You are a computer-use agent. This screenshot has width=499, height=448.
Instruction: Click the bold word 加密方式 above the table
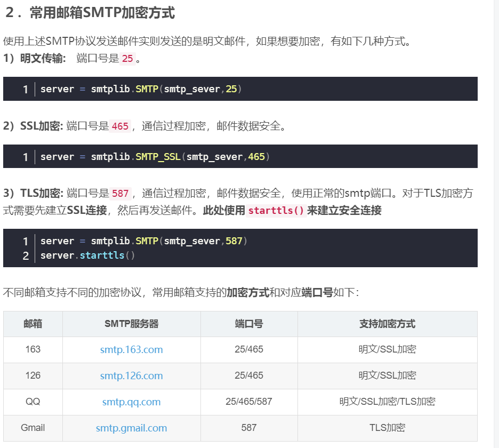(248, 292)
